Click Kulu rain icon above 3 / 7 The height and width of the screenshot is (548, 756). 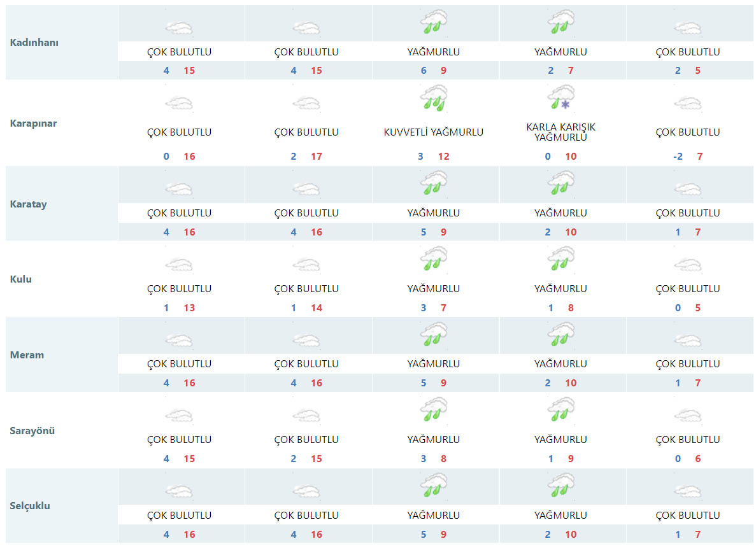434,260
